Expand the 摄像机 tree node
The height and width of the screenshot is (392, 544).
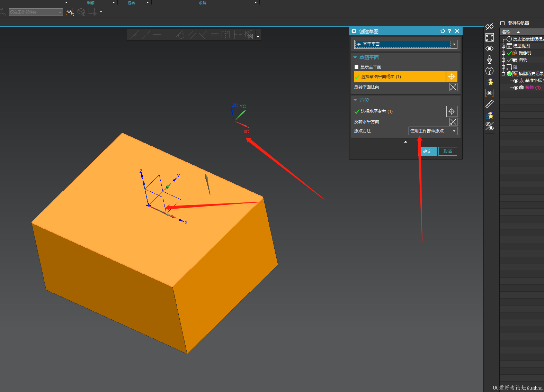tap(503, 53)
